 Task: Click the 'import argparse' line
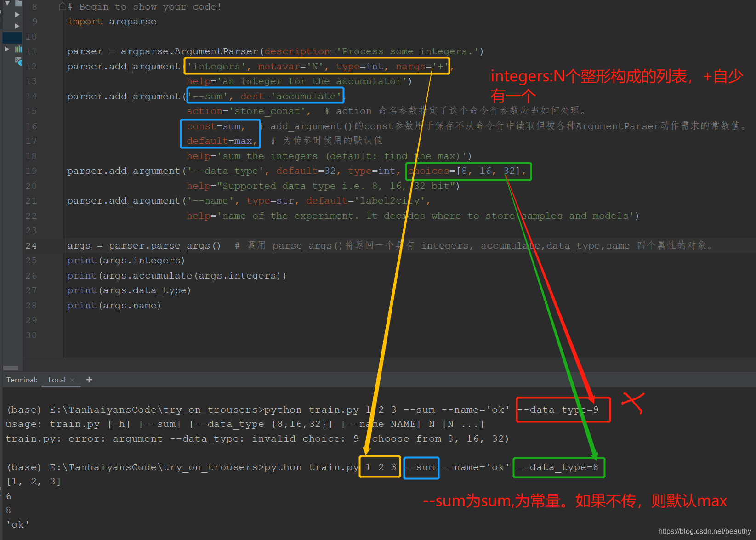pos(112,22)
